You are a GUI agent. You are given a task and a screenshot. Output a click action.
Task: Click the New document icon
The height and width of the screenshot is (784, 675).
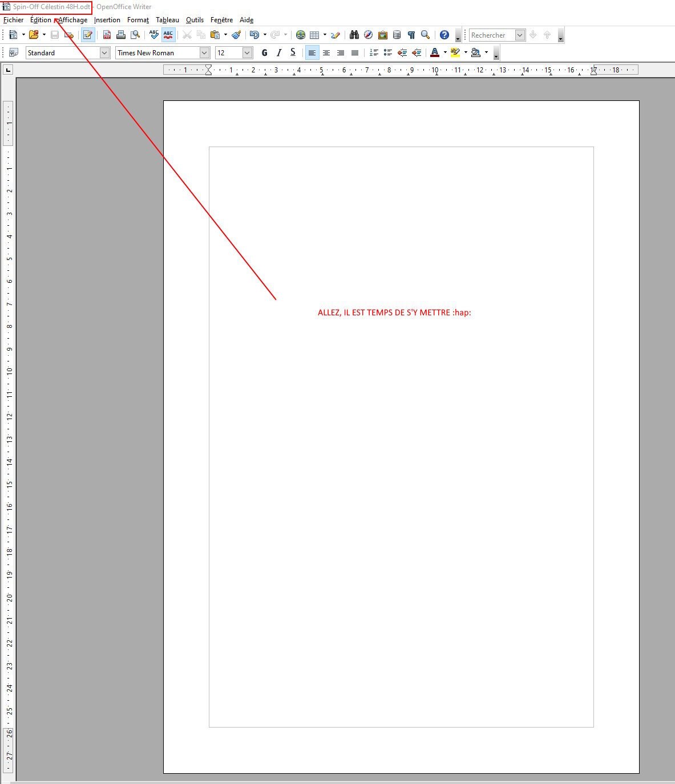(x=13, y=35)
